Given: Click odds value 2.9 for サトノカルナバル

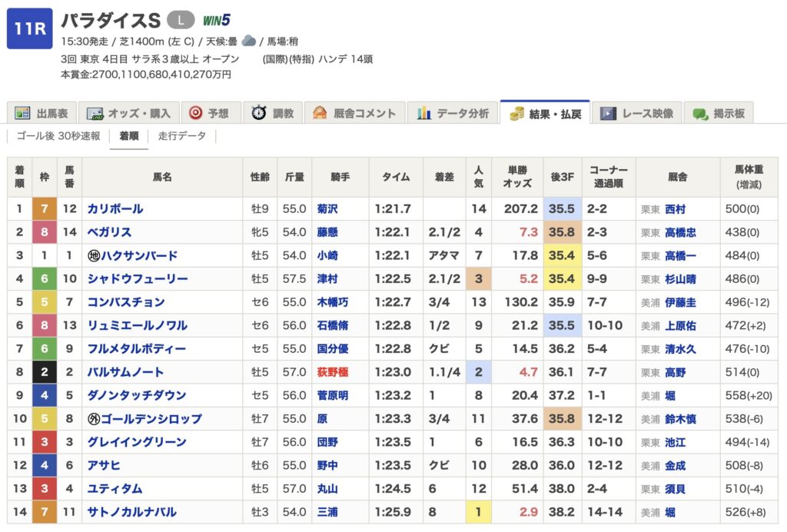Looking at the screenshot, I should click(529, 513).
